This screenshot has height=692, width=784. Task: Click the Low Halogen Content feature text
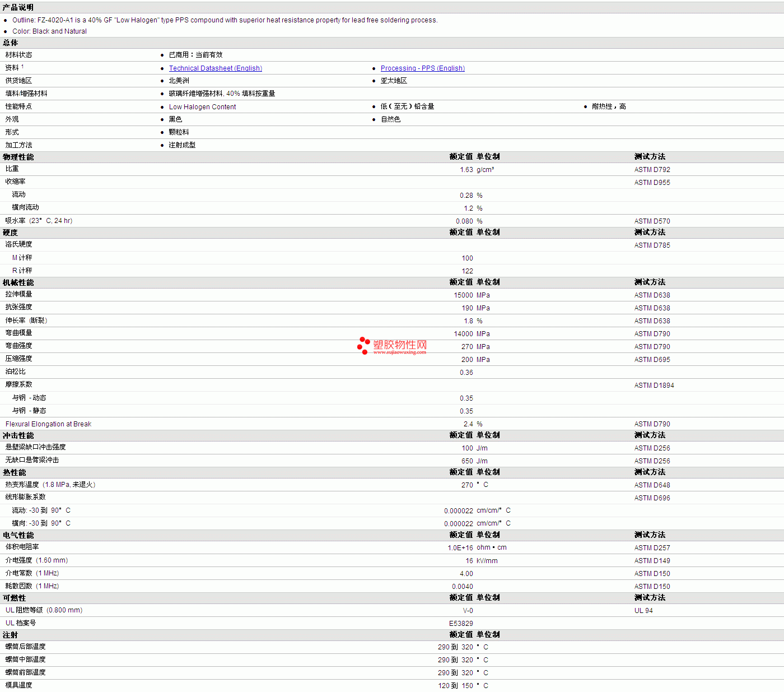[x=202, y=107]
